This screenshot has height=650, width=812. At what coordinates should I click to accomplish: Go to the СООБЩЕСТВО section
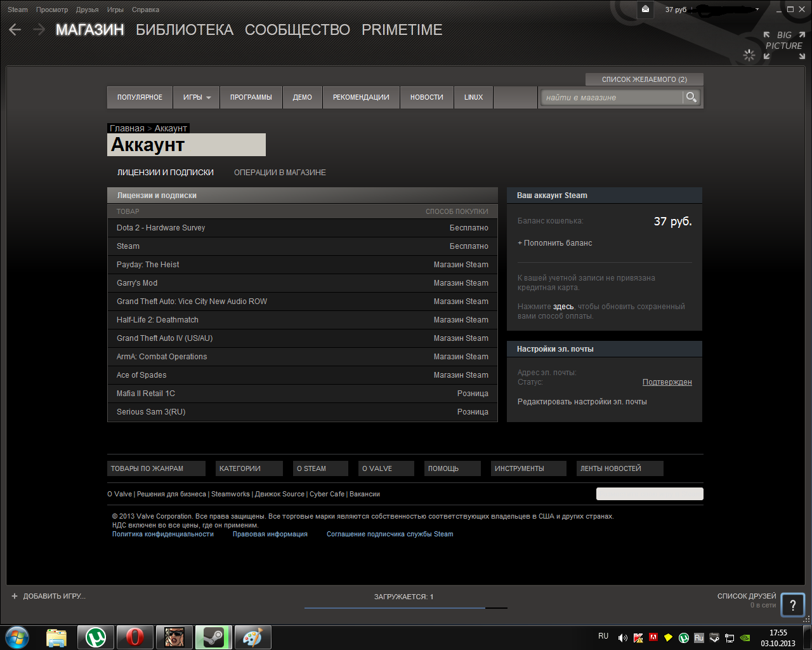(298, 30)
